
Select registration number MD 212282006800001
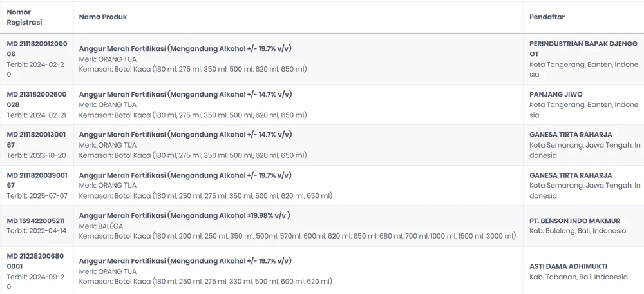[35, 261]
